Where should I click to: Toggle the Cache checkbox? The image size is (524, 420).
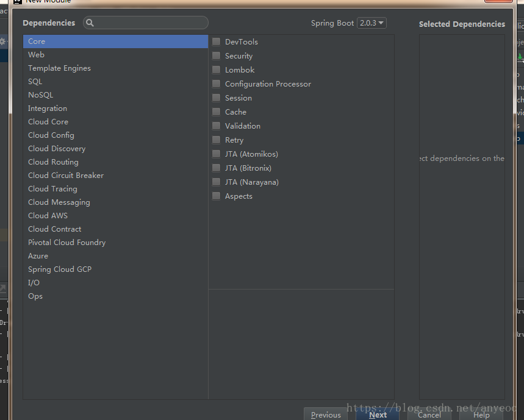[216, 112]
